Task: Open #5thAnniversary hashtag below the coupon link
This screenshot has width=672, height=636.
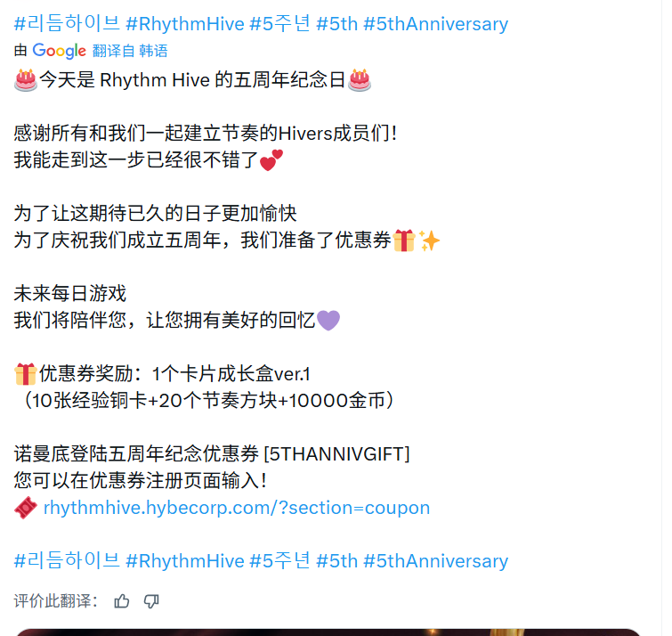Action: (435, 561)
